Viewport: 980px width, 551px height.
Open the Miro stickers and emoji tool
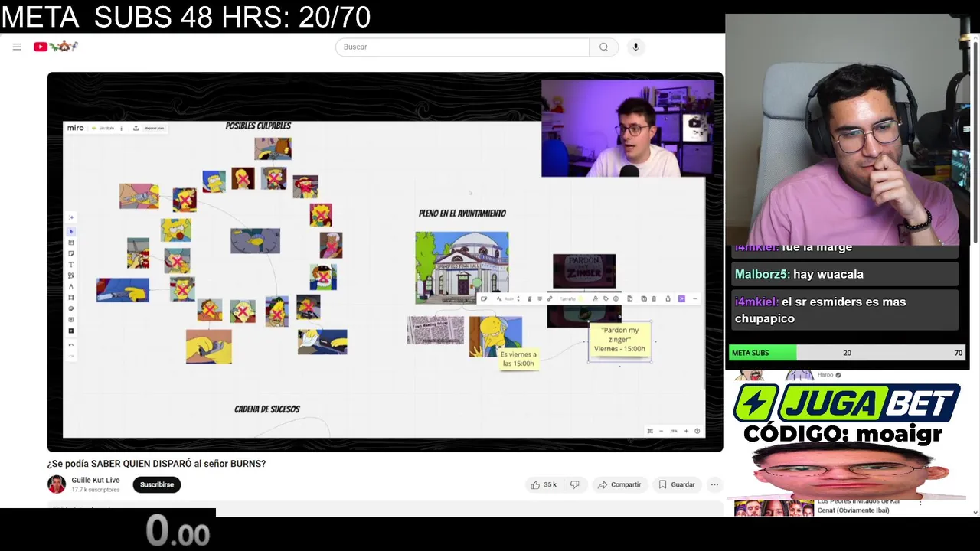71,308
